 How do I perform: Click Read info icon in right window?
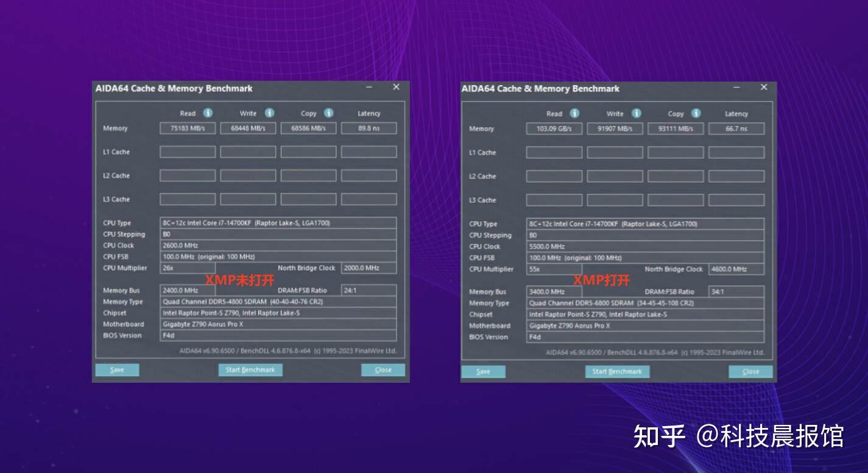(x=574, y=113)
